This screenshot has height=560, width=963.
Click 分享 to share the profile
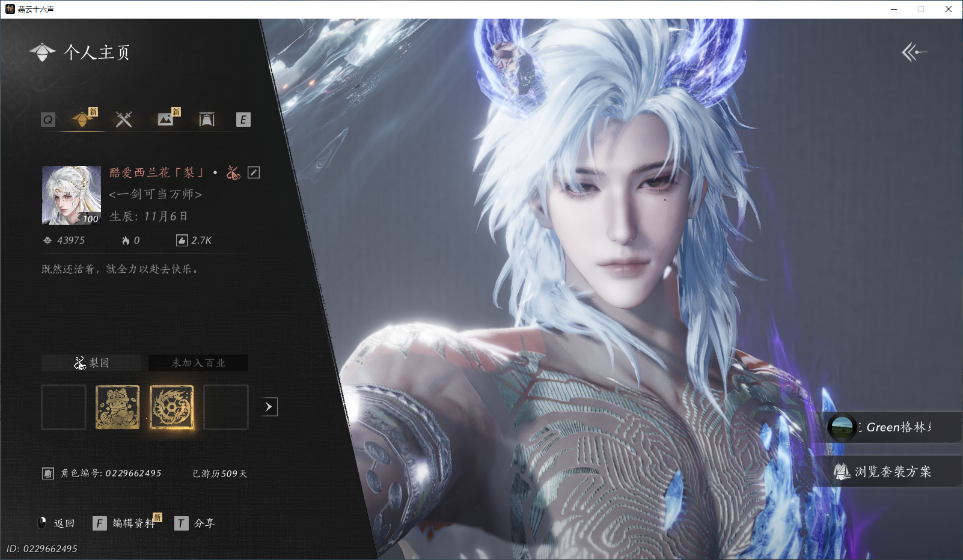click(x=204, y=523)
